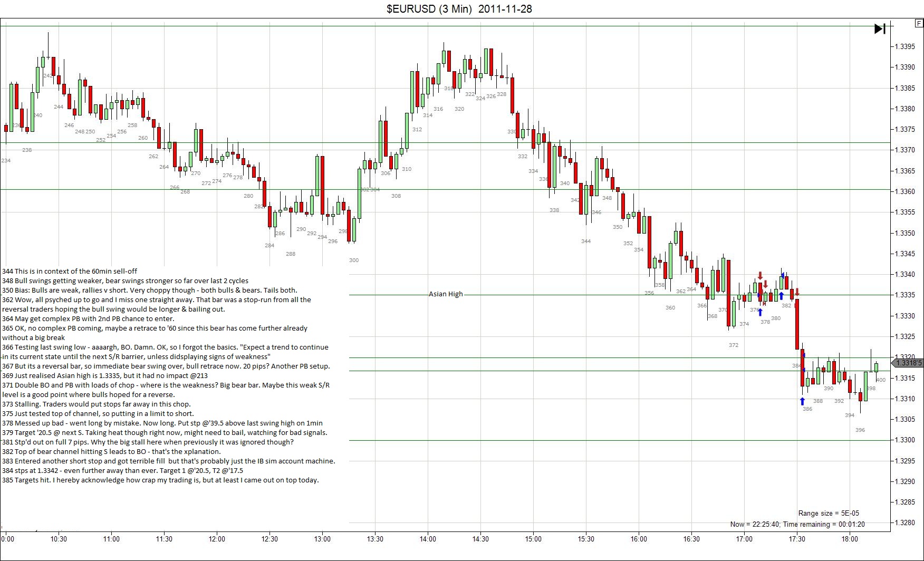Image resolution: width=924 pixels, height=561 pixels.
Task: Click the skip-to-latest-bar arrow icon
Action: (x=880, y=28)
